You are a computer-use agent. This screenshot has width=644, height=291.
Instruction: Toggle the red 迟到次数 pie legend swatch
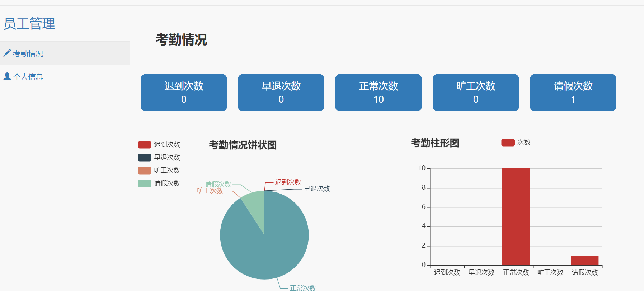[145, 144]
